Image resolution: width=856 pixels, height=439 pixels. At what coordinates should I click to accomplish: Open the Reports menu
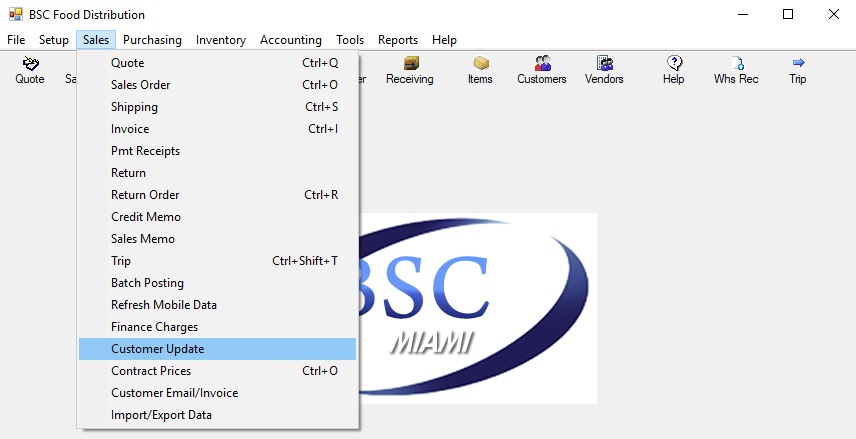(x=397, y=40)
